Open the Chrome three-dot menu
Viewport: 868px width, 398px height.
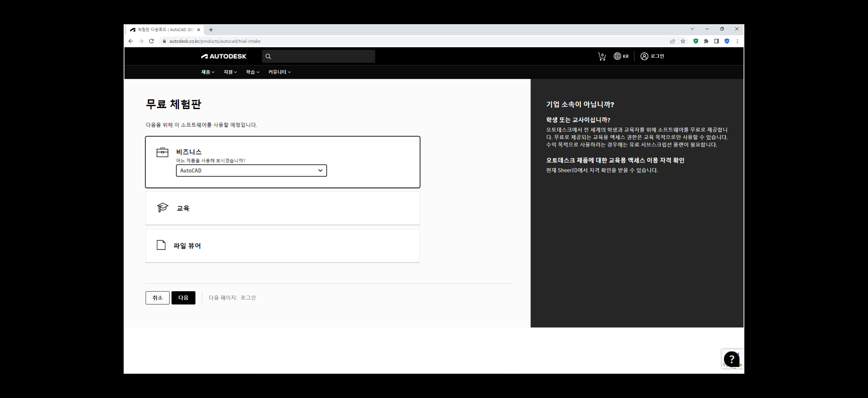738,41
